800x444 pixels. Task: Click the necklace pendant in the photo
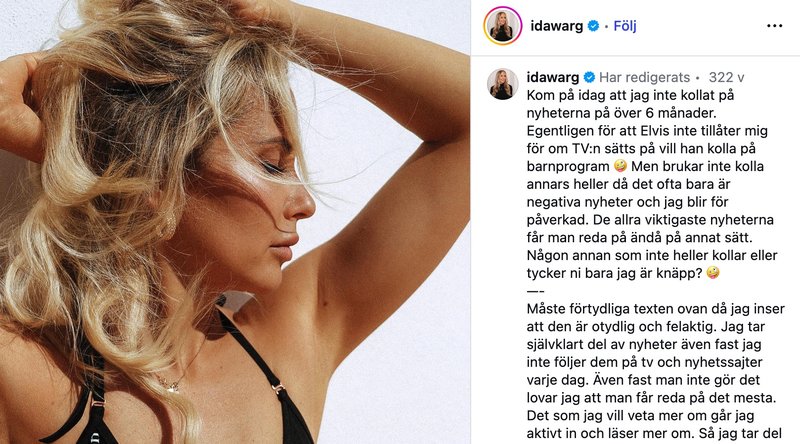coord(174,387)
